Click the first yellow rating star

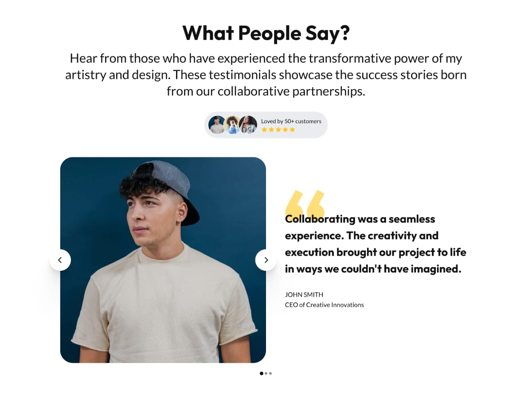pos(264,130)
